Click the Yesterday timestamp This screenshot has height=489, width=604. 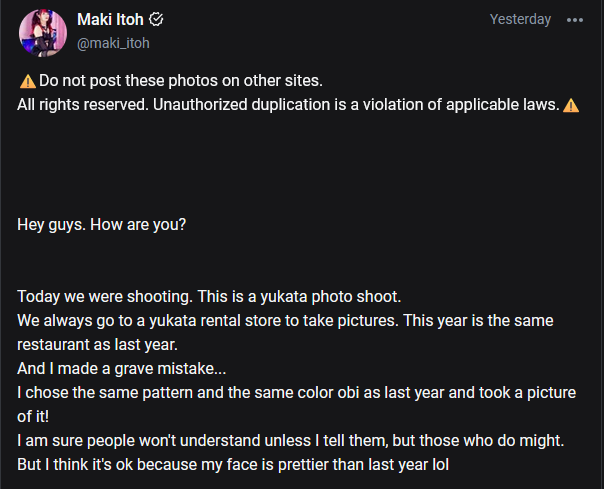point(520,19)
